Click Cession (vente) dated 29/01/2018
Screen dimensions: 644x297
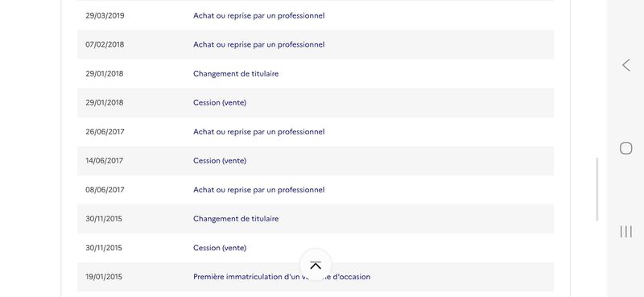pos(220,103)
